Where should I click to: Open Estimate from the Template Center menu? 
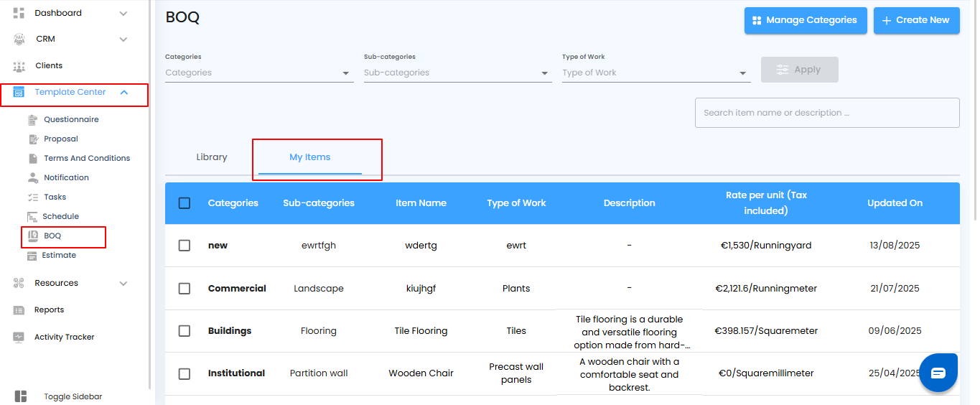coord(59,255)
